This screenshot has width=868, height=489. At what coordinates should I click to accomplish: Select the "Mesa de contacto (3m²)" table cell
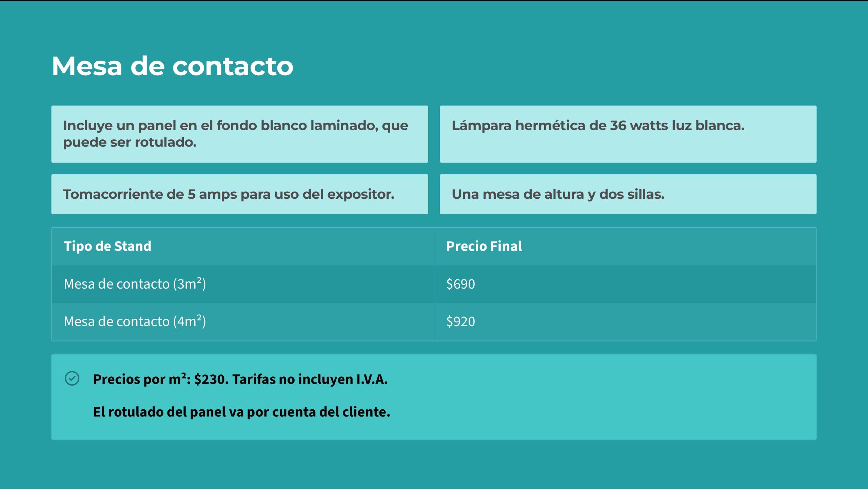pyautogui.click(x=135, y=284)
